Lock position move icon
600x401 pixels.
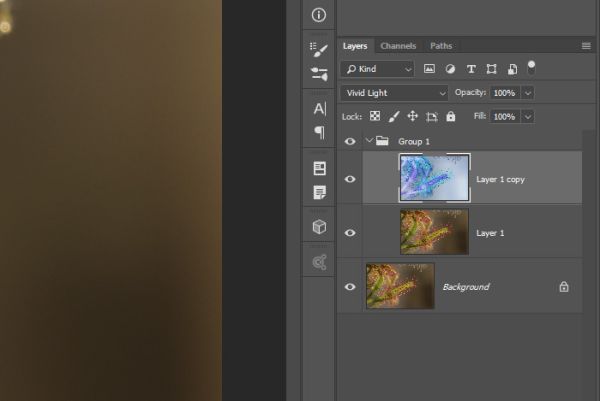[412, 116]
